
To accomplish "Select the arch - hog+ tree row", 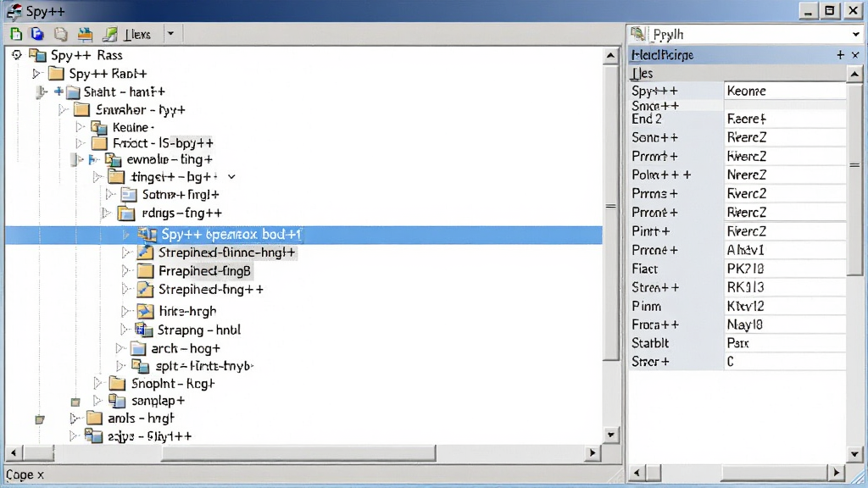I will [186, 348].
